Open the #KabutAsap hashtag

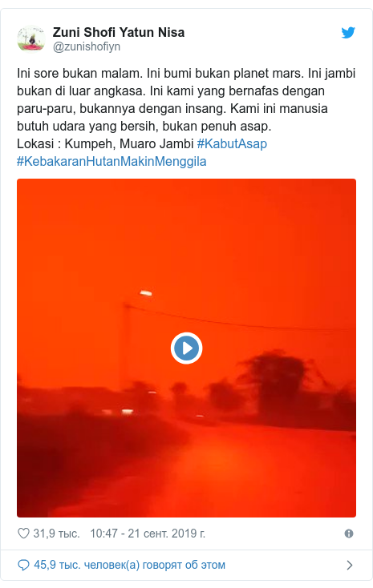pyautogui.click(x=232, y=143)
